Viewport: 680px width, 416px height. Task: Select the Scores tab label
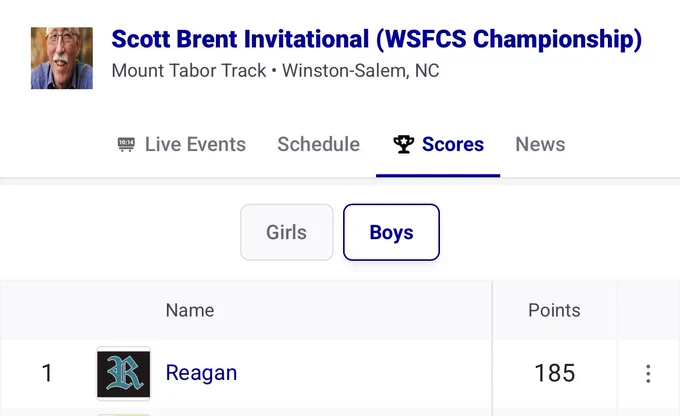pyautogui.click(x=453, y=144)
